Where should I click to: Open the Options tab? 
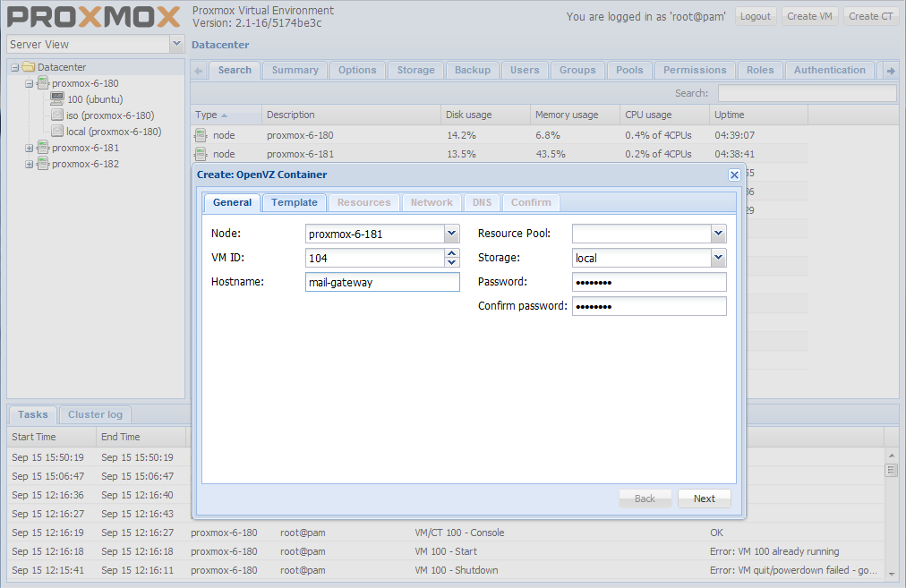(x=357, y=70)
